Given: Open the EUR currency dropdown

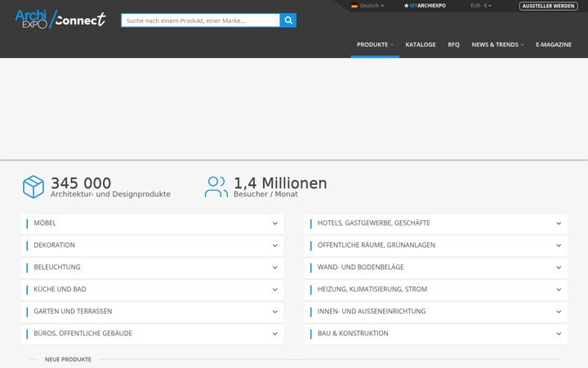Looking at the screenshot, I should (x=481, y=6).
